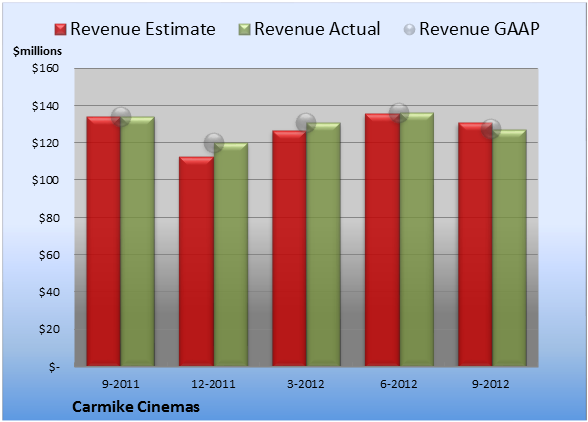Click the '6-2012' quarter label
This screenshot has height=422, width=588.
[x=399, y=384]
